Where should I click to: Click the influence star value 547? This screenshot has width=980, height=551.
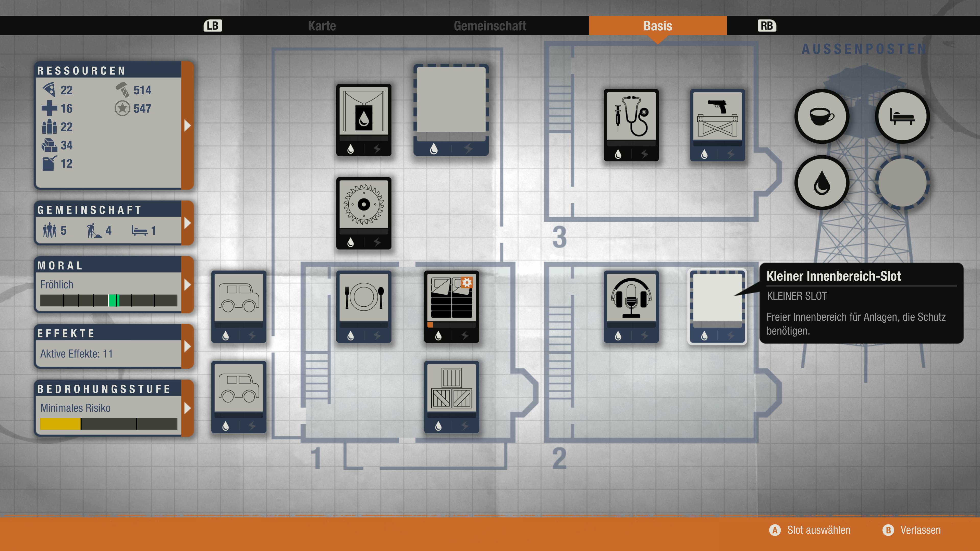click(142, 108)
